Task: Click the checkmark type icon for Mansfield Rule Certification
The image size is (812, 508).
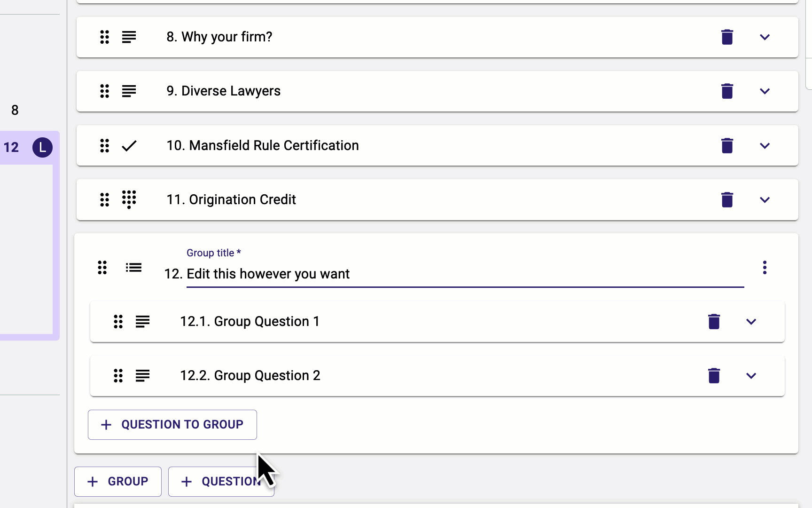Action: 129,146
